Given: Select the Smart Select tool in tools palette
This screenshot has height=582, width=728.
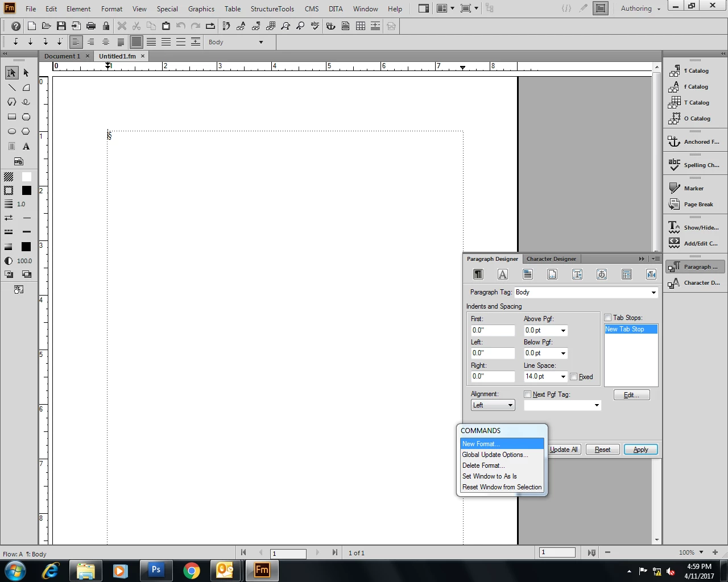Looking at the screenshot, I should [x=11, y=73].
